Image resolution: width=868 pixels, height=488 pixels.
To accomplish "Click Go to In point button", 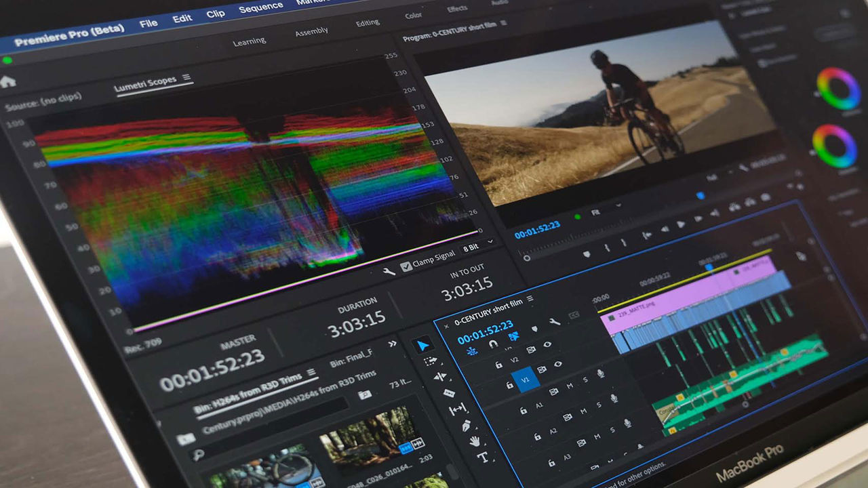I will tap(647, 235).
